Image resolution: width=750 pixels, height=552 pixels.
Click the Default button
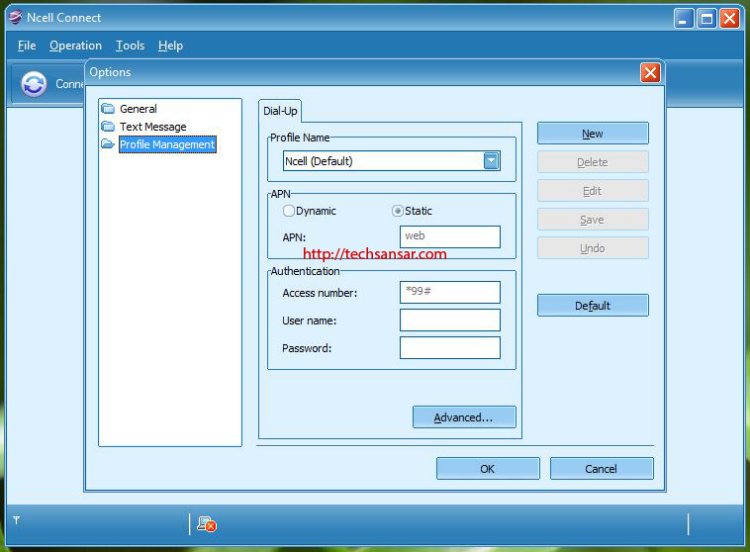tap(593, 305)
